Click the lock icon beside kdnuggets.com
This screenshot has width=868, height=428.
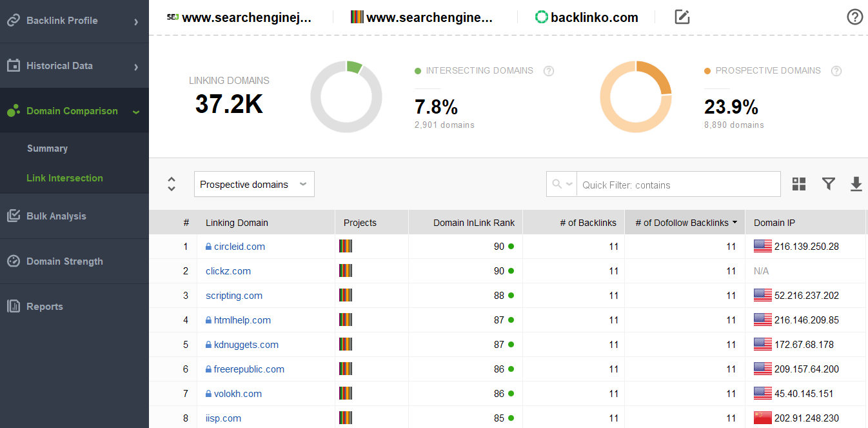[208, 345]
